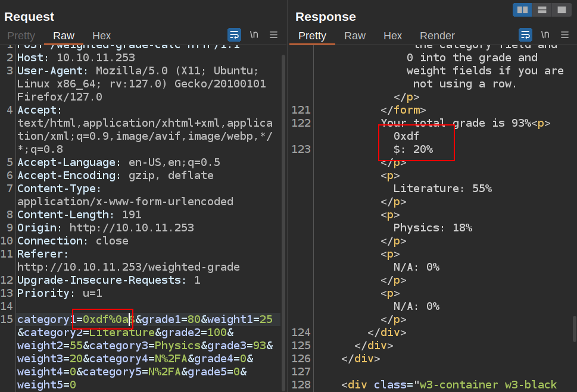Toggle word wrap in Request panel
This screenshot has height=392, width=577.
(234, 35)
